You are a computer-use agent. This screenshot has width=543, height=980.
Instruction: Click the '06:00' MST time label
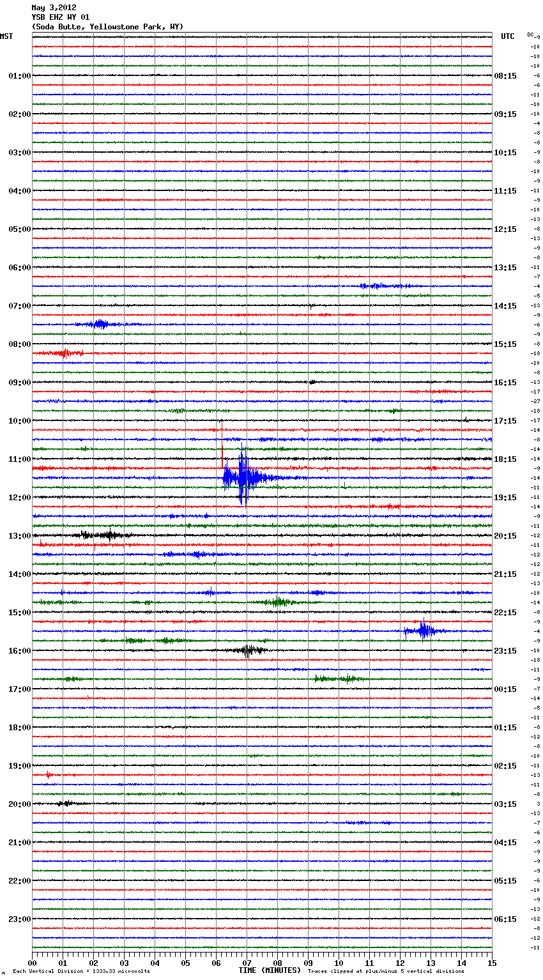19,268
